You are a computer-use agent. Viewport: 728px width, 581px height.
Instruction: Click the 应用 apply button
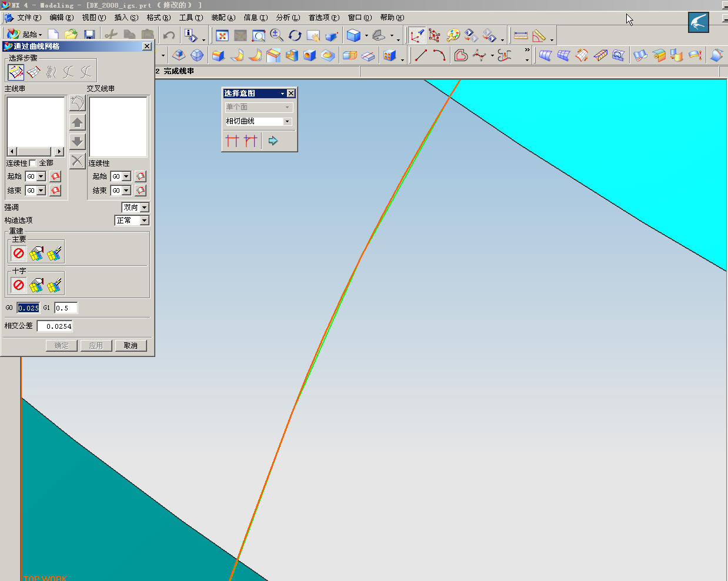click(x=96, y=346)
